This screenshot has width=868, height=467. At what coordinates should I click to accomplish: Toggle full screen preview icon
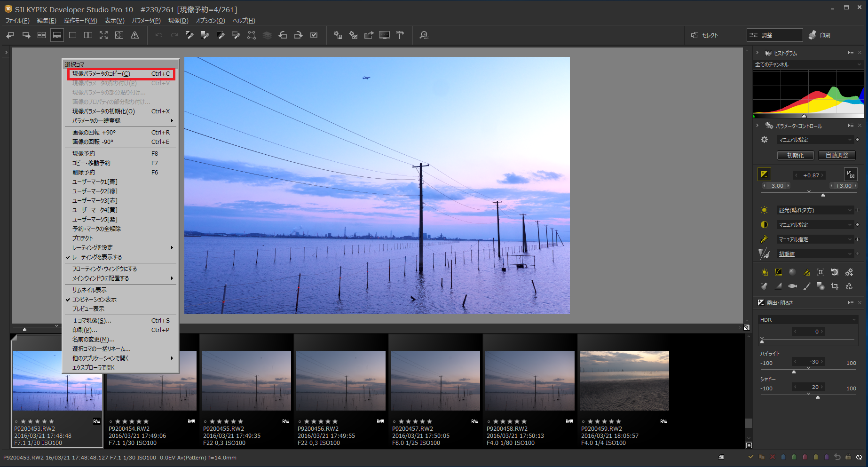coord(103,35)
